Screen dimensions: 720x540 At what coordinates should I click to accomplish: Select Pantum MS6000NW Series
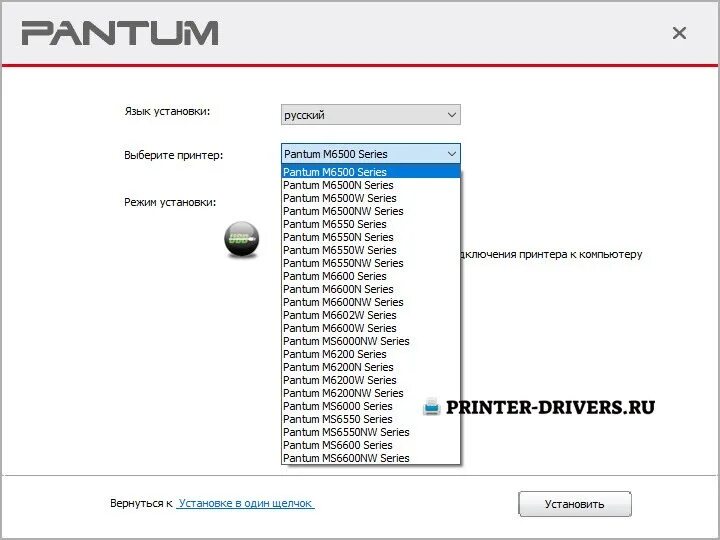371,341
